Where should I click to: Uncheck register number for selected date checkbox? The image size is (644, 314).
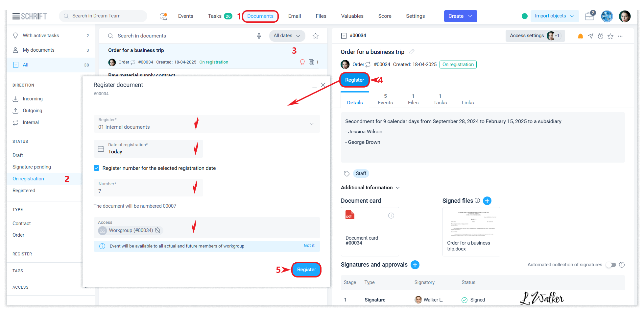click(97, 168)
